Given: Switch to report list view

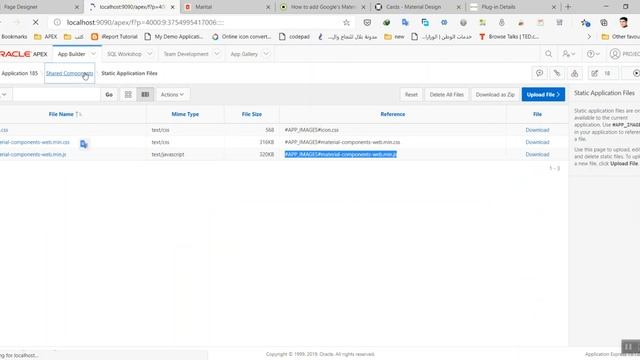Looking at the screenshot, I should click(x=145, y=94).
